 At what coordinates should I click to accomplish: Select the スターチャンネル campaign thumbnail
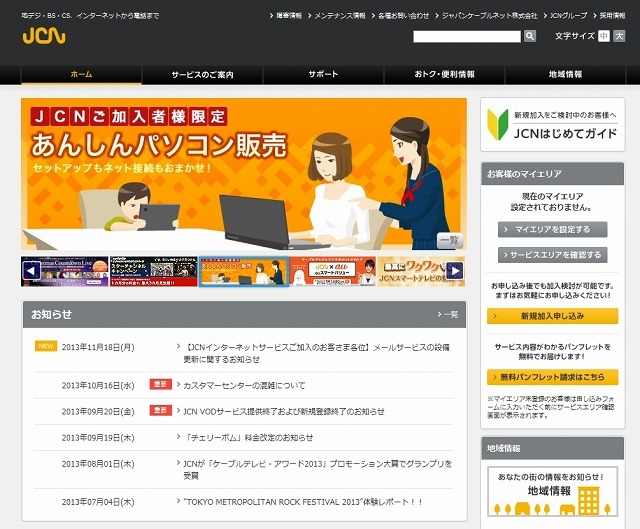click(x=154, y=271)
